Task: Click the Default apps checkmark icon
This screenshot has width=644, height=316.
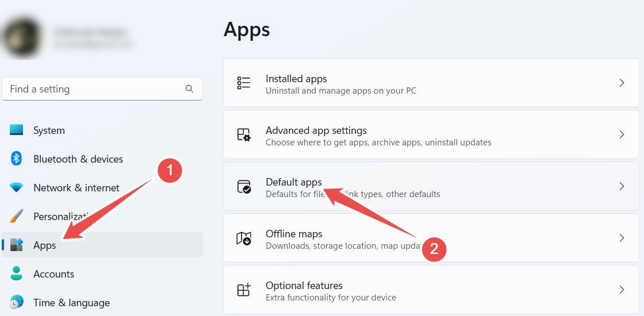Action: 244,186
